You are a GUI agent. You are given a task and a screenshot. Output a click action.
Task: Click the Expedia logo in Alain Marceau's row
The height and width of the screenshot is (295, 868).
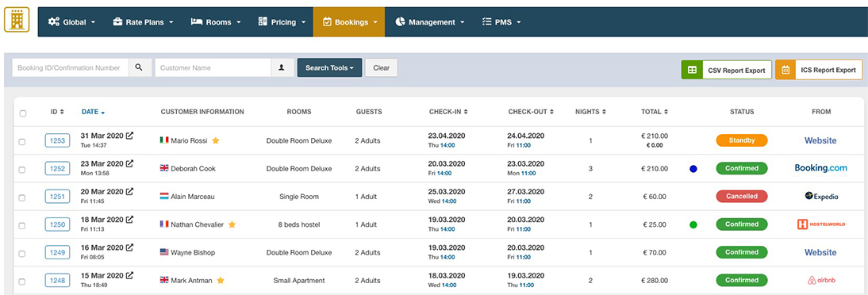point(821,196)
